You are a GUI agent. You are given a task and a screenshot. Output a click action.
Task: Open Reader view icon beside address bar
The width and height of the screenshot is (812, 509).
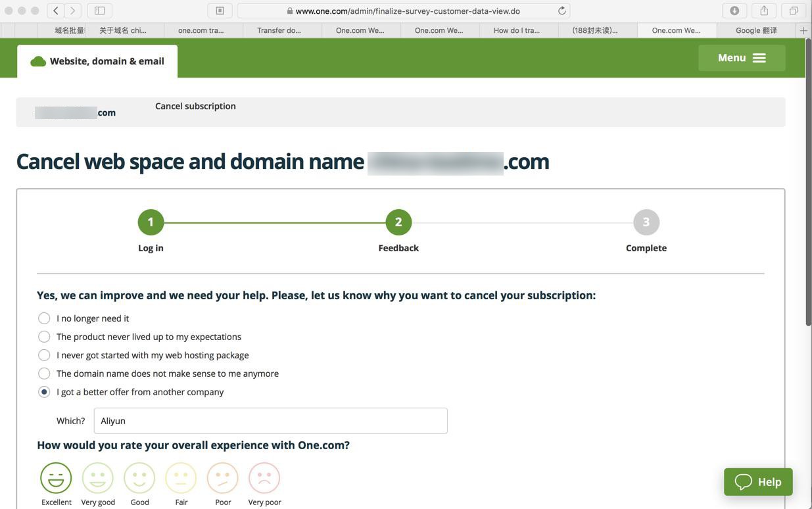(220, 11)
